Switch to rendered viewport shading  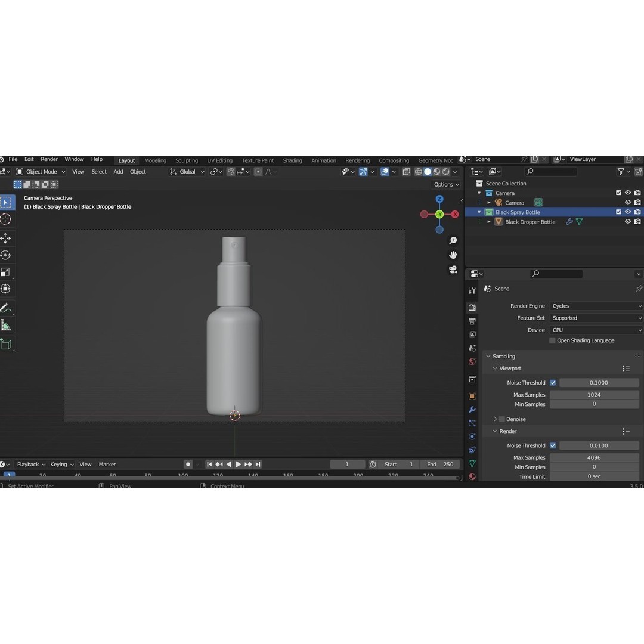(445, 172)
